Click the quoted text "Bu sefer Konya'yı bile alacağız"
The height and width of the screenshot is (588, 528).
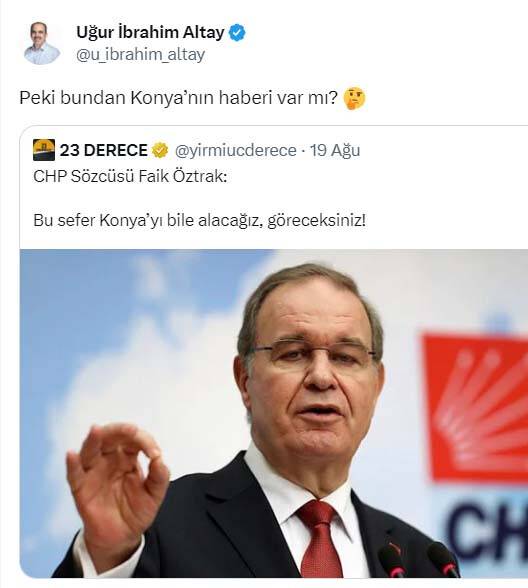[x=148, y=220]
